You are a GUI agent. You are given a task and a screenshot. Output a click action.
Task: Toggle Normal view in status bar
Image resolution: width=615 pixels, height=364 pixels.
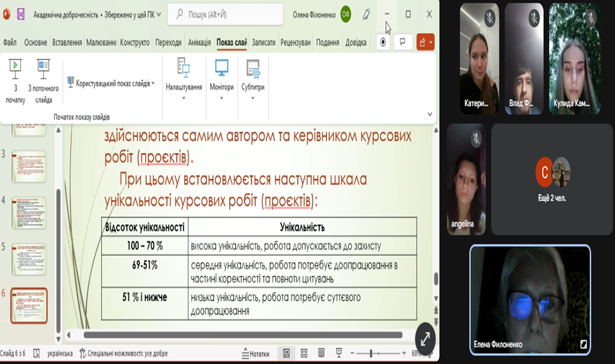(287, 353)
